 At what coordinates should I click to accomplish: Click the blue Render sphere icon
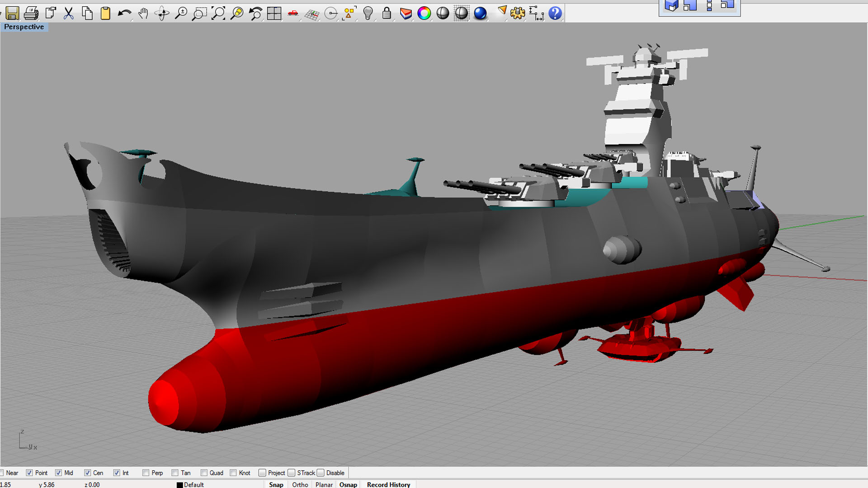click(480, 13)
